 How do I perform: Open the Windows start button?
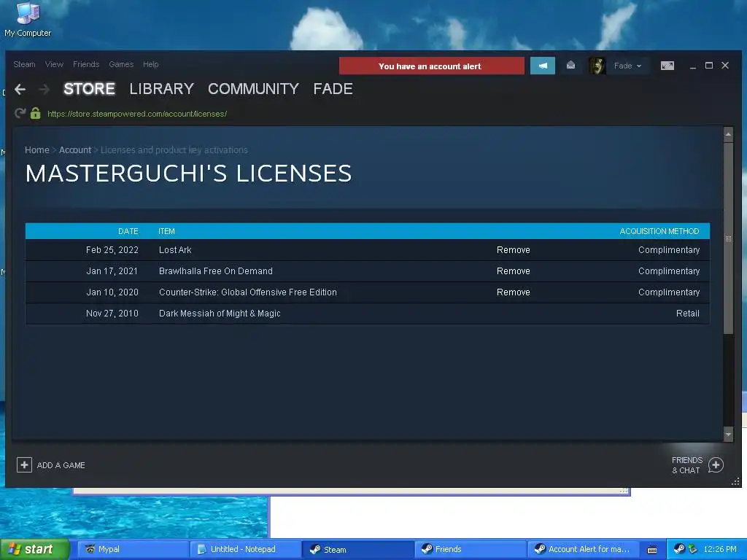[35, 549]
